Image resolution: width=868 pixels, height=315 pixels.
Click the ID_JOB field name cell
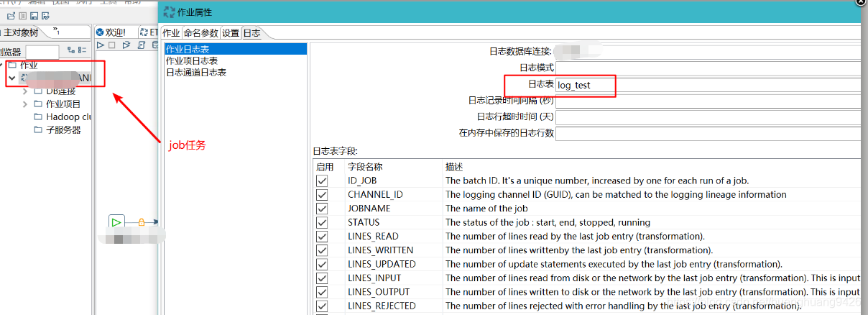362,181
